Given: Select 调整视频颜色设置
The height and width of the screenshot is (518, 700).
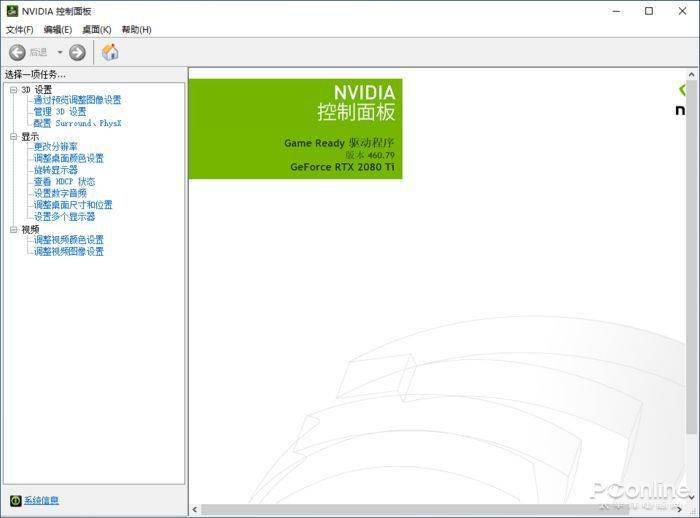Looking at the screenshot, I should click(69, 239).
